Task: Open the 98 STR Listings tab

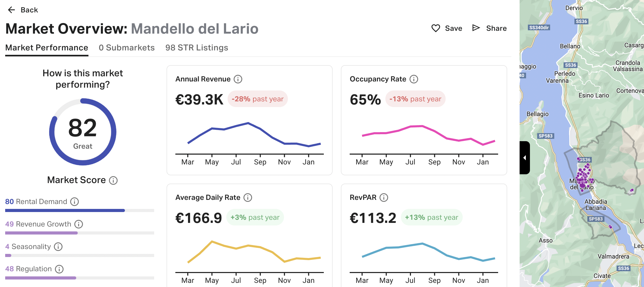Action: point(197,48)
